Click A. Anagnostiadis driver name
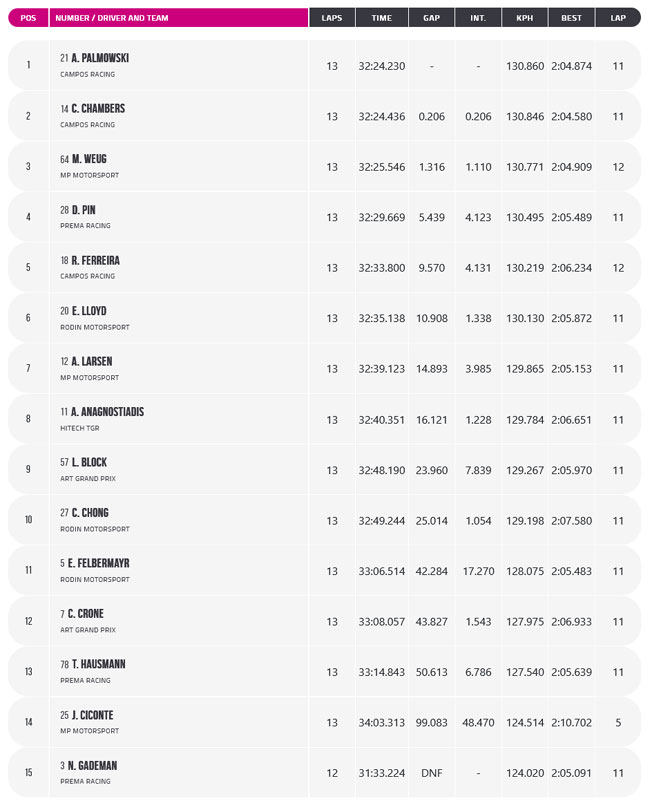The height and width of the screenshot is (801, 650). click(107, 412)
